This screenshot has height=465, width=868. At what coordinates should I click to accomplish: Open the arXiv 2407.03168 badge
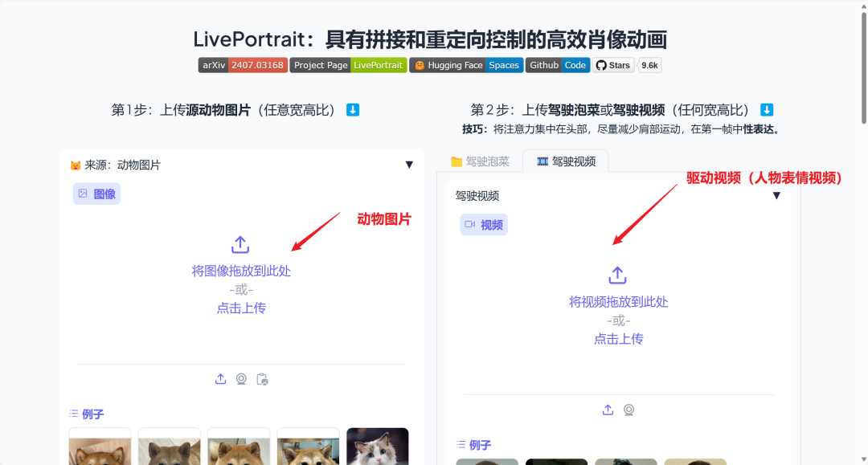(x=243, y=65)
